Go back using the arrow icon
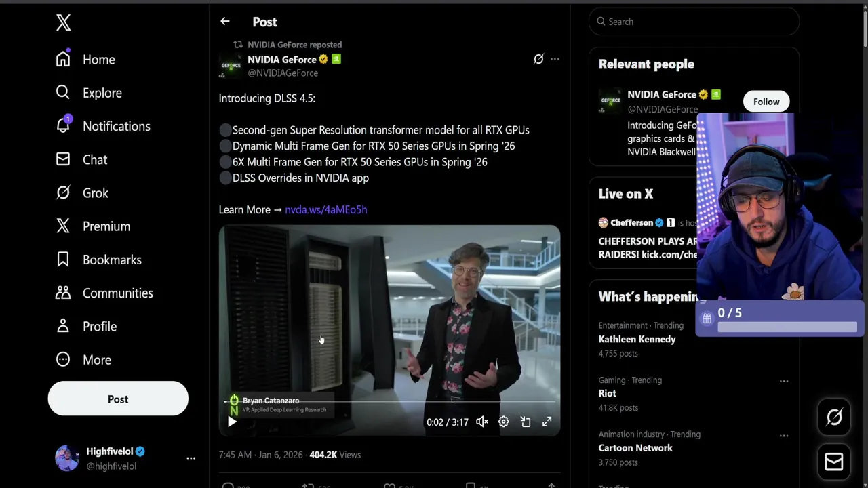The image size is (868, 488). (225, 22)
